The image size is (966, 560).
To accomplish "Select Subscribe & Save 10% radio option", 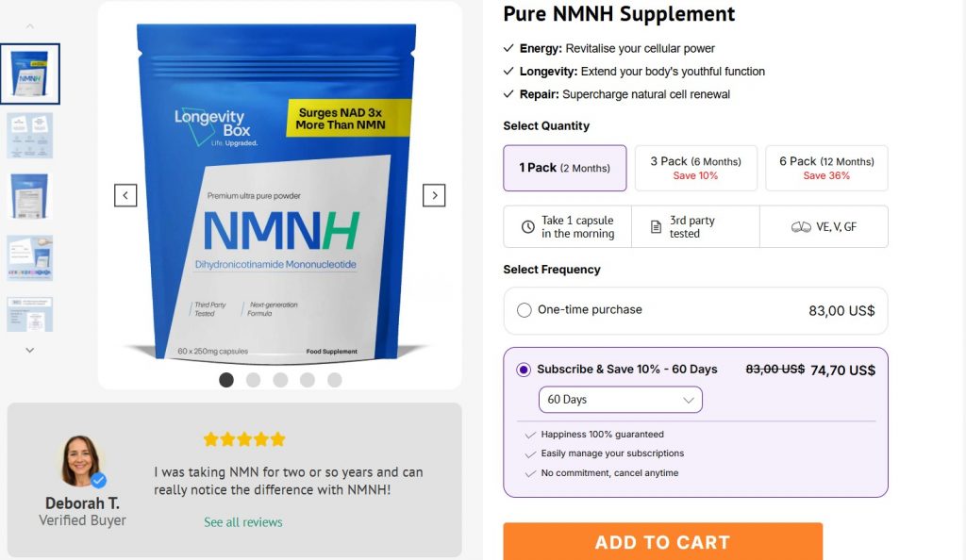I will coord(524,370).
